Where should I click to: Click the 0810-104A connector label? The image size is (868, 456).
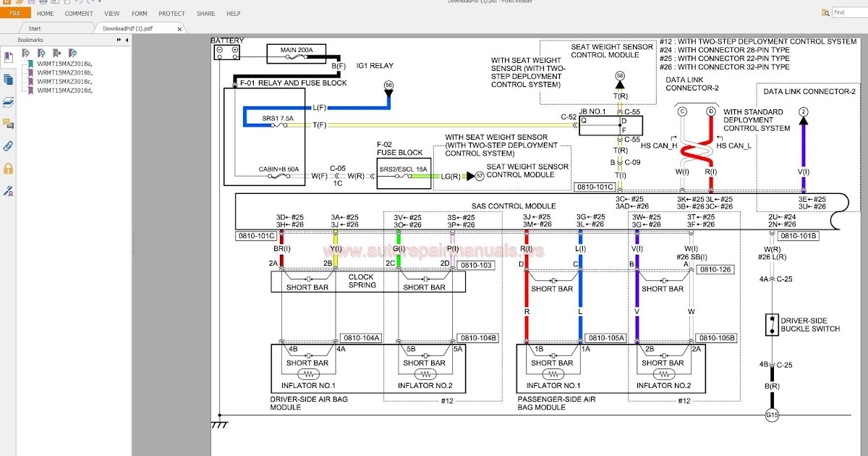362,338
